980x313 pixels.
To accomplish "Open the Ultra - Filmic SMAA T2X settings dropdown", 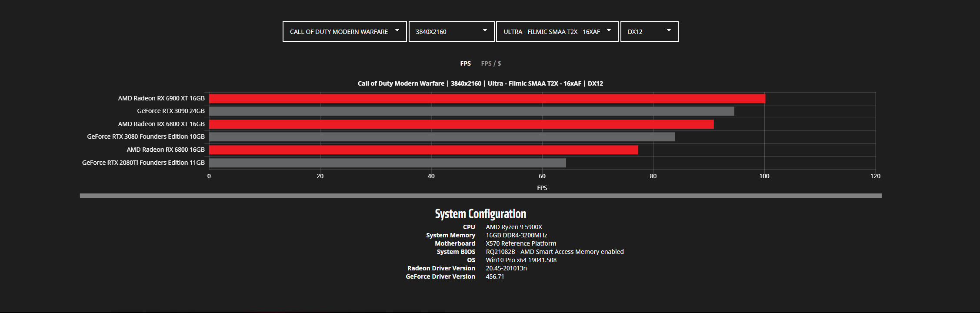I will pos(557,32).
